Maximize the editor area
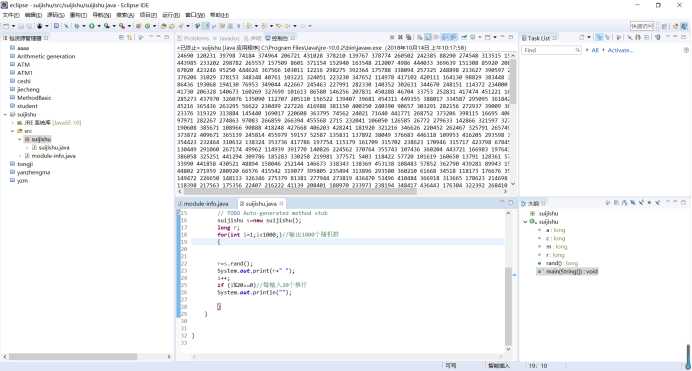 511,203
